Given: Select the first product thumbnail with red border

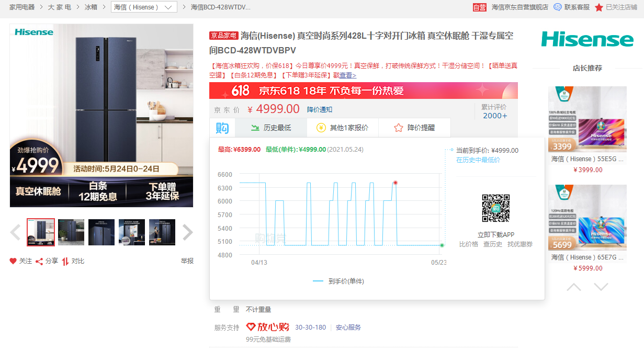Looking at the screenshot, I should 41,232.
